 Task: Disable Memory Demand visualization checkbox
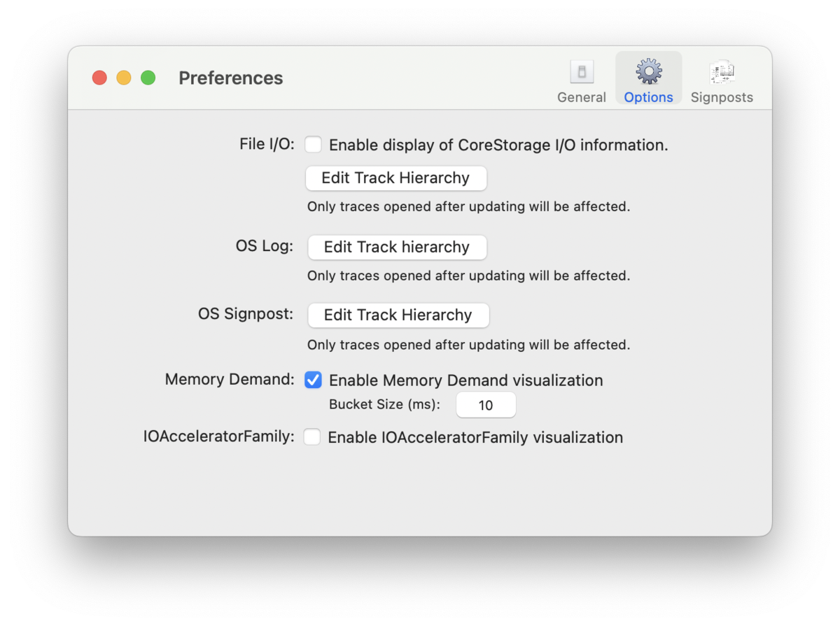point(313,380)
